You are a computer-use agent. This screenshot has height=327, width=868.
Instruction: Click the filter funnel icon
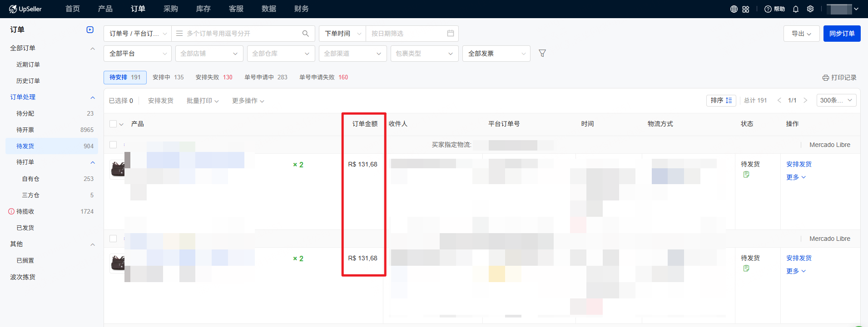point(542,54)
